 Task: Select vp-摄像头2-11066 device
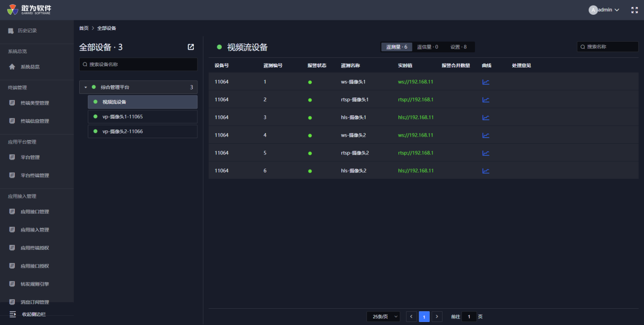pos(122,132)
